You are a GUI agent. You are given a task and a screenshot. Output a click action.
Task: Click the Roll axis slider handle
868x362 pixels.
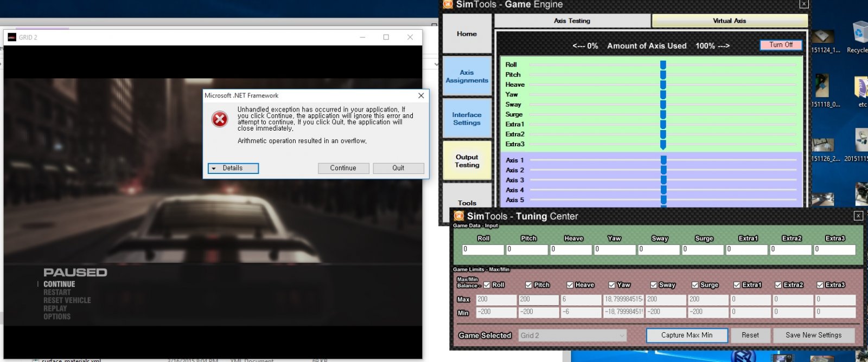(x=663, y=64)
